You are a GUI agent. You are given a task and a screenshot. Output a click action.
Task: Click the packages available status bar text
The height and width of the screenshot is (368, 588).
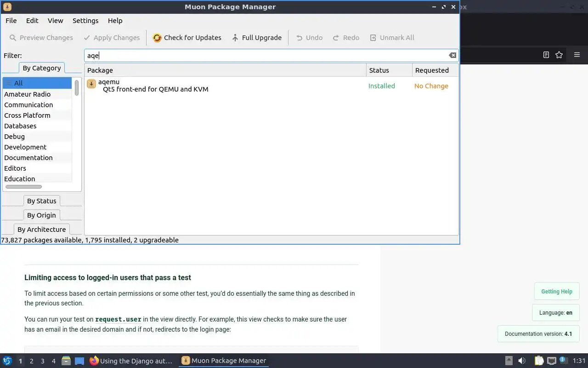coord(90,240)
